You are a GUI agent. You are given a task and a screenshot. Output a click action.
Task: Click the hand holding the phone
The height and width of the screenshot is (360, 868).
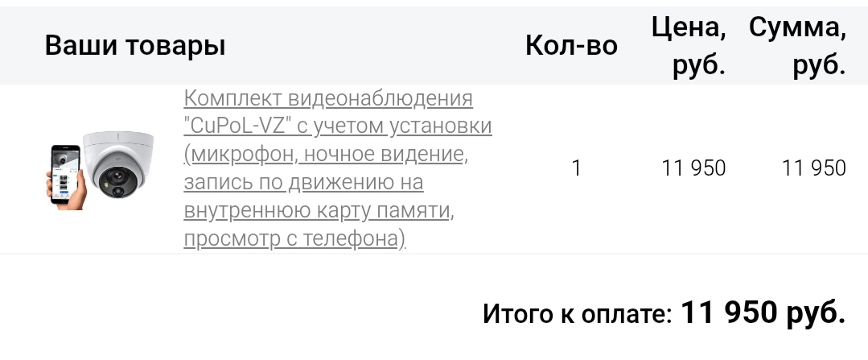[68, 199]
